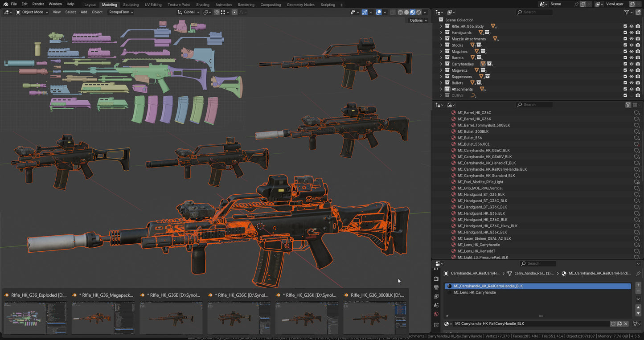The image size is (644, 340).
Task: Open the Snapping magnet icon
Action: (x=217, y=12)
